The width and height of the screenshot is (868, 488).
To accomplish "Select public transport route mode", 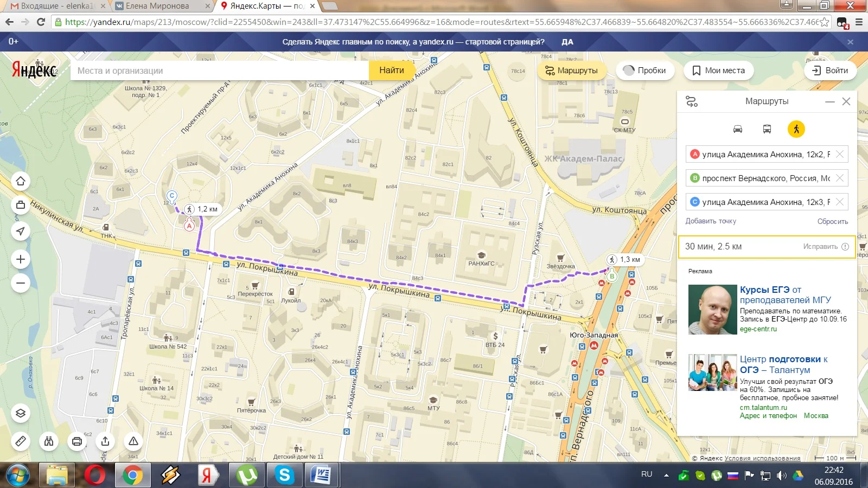I will pyautogui.click(x=767, y=129).
